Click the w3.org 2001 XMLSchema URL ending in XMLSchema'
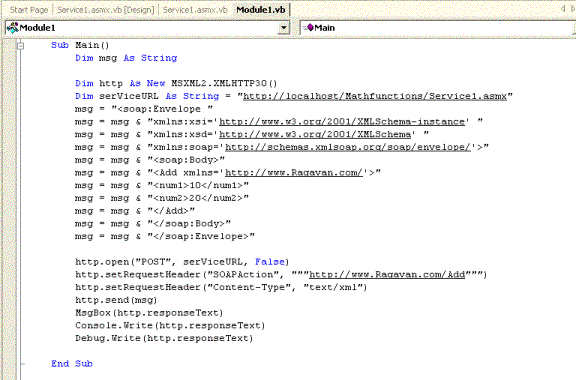This screenshot has width=576, height=380. coord(315,135)
